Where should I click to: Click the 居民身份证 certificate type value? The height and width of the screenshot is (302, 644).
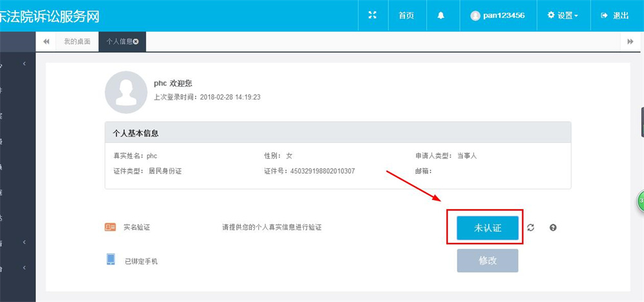(165, 171)
